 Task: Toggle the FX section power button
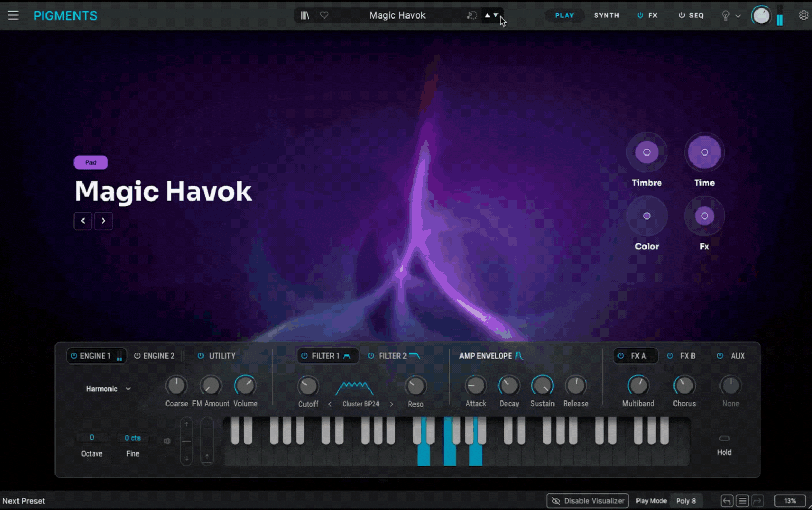640,15
